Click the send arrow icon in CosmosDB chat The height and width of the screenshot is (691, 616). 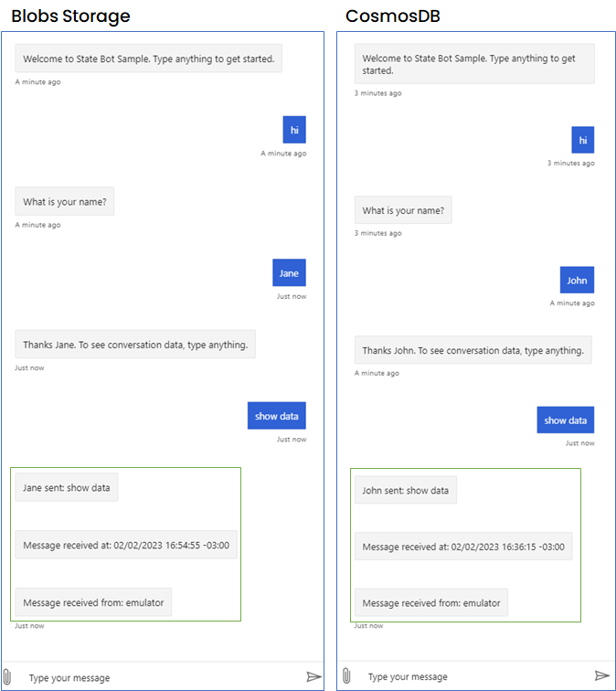pyautogui.click(x=602, y=675)
